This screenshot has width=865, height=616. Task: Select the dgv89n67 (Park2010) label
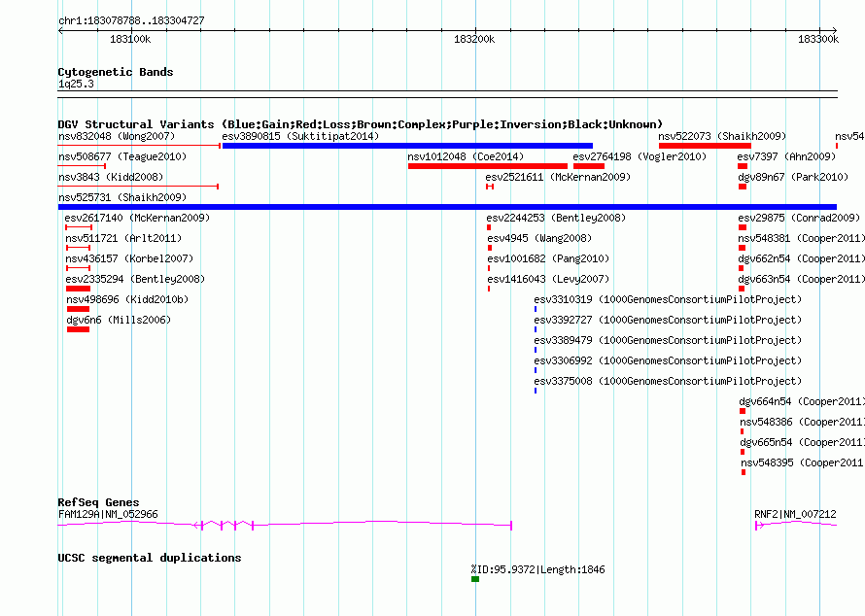793,177
